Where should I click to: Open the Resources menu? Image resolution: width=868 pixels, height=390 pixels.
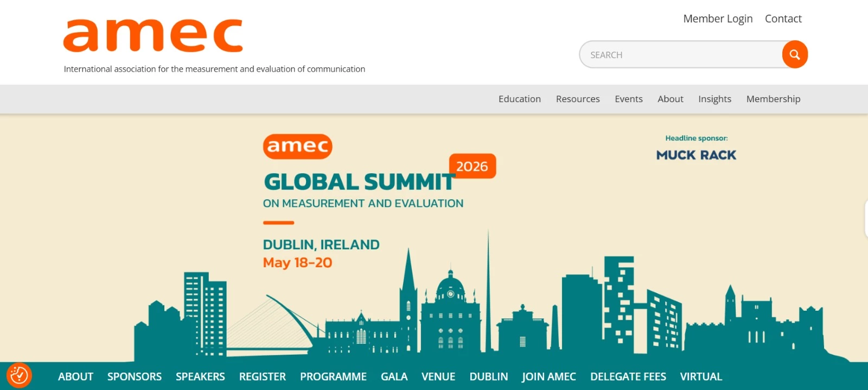[578, 99]
